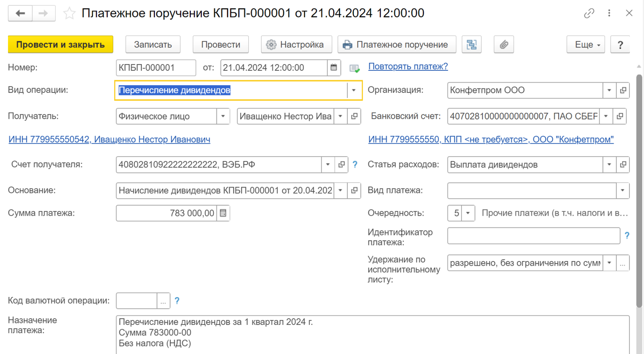
Task: Save document with the Записать button
Action: 153,44
